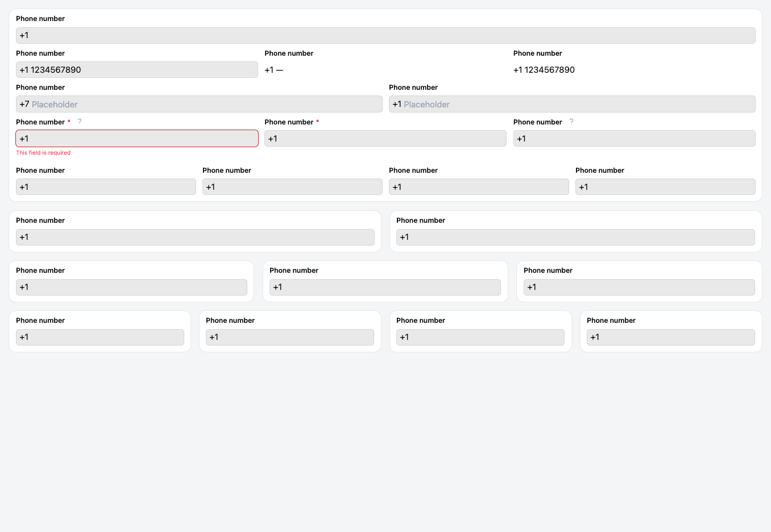Click the phone field with +7 prefix
The image size is (771, 532).
pyautogui.click(x=199, y=104)
